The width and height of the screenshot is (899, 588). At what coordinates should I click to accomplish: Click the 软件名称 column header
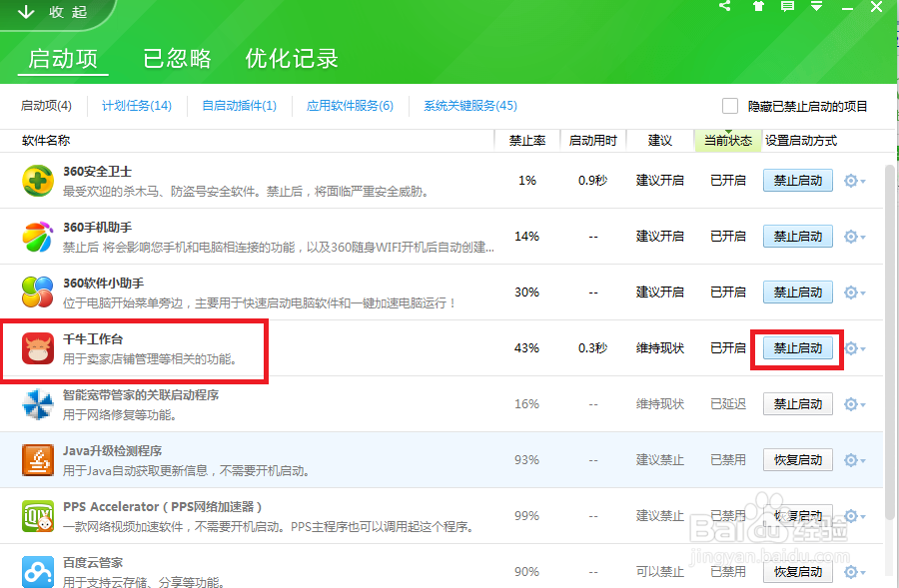click(x=46, y=141)
